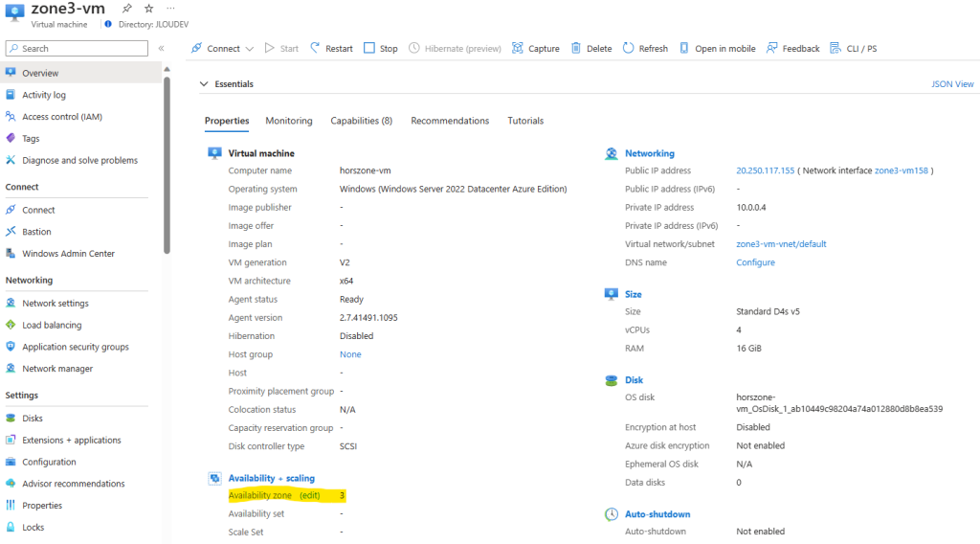The width and height of the screenshot is (980, 544).
Task: Open Activity log in the sidebar
Action: [x=44, y=95]
